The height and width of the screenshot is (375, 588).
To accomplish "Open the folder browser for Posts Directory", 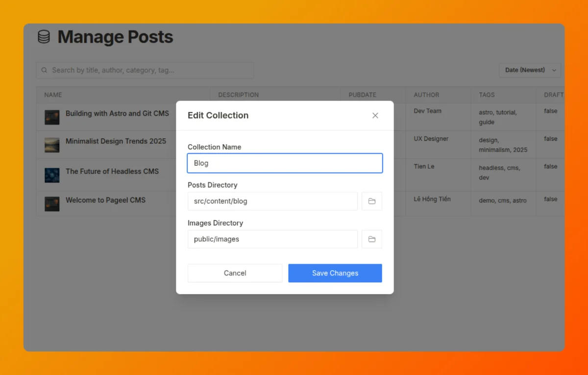I will [372, 201].
